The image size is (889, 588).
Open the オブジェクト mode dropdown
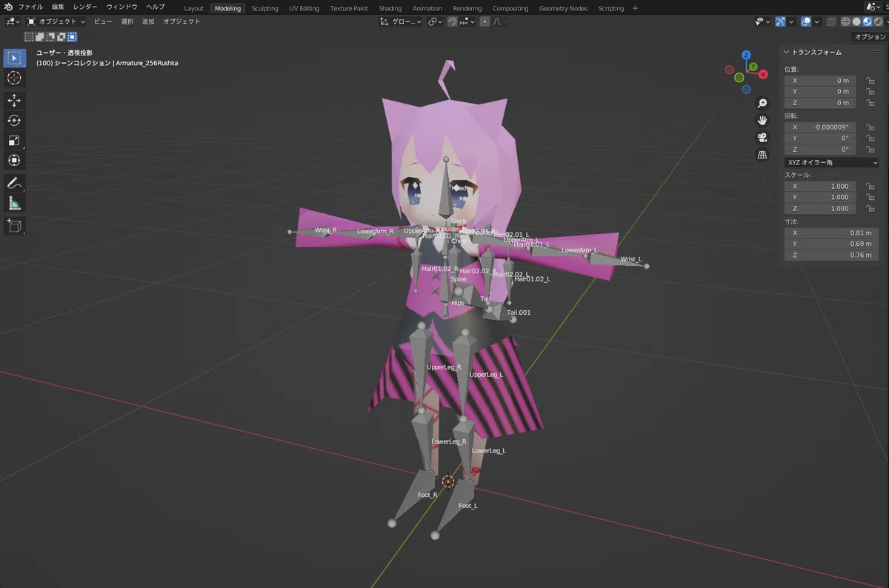(x=57, y=21)
